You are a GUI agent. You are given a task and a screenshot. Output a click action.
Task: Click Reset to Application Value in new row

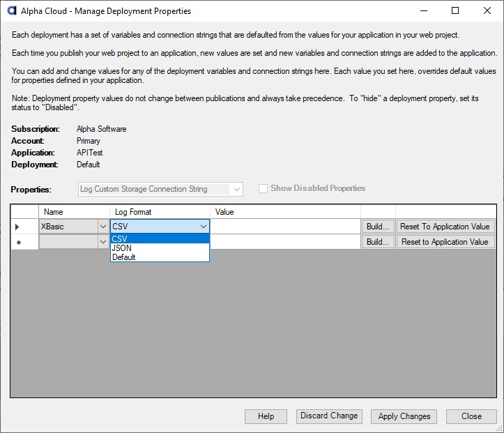point(445,242)
